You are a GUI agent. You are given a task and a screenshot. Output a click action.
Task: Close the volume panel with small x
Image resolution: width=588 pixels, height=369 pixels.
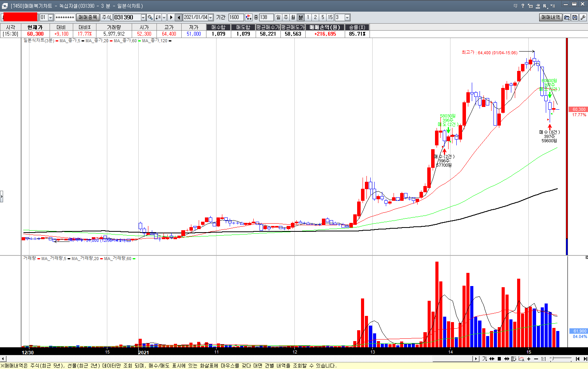pyautogui.click(x=586, y=257)
